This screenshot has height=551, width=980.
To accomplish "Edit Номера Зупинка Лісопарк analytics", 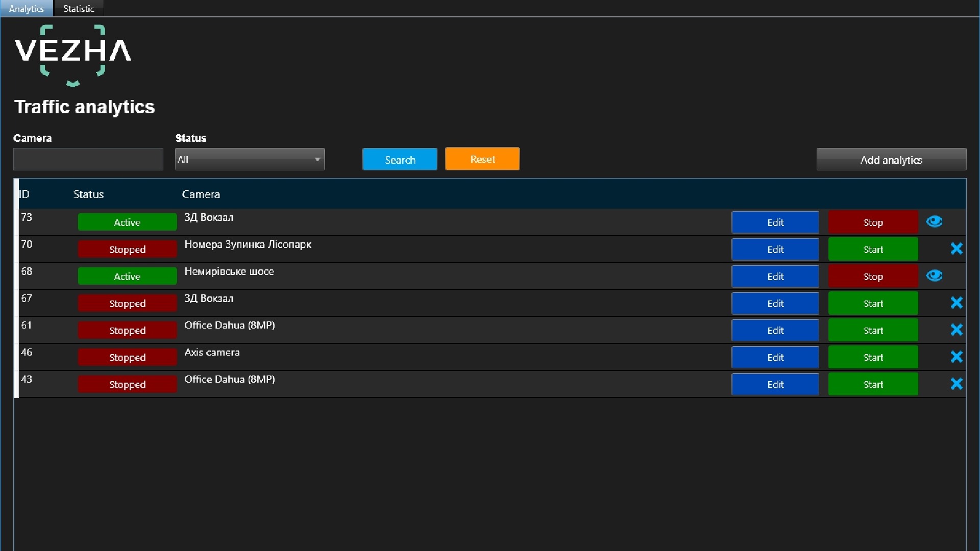I will pyautogui.click(x=775, y=249).
